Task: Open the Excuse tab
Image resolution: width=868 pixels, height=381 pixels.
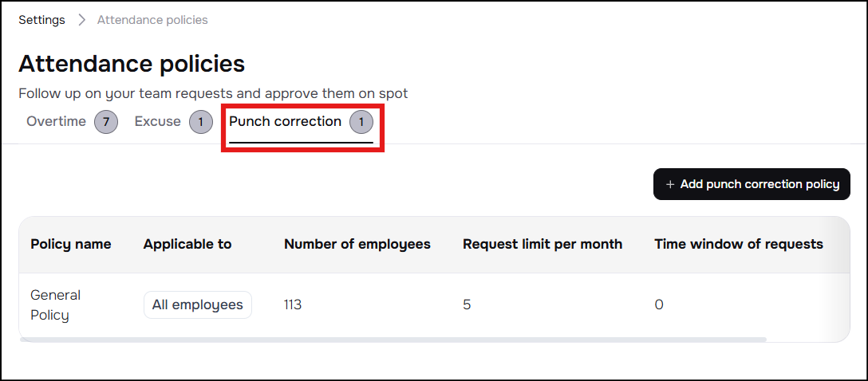Action: click(x=157, y=122)
